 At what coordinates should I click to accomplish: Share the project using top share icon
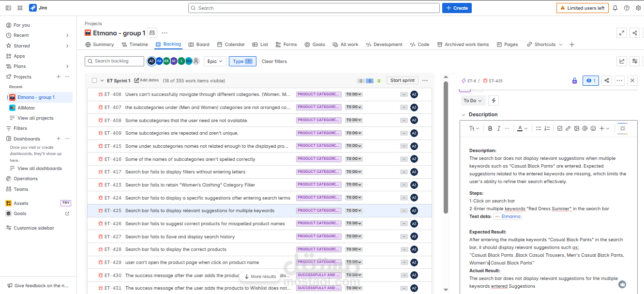[635, 32]
